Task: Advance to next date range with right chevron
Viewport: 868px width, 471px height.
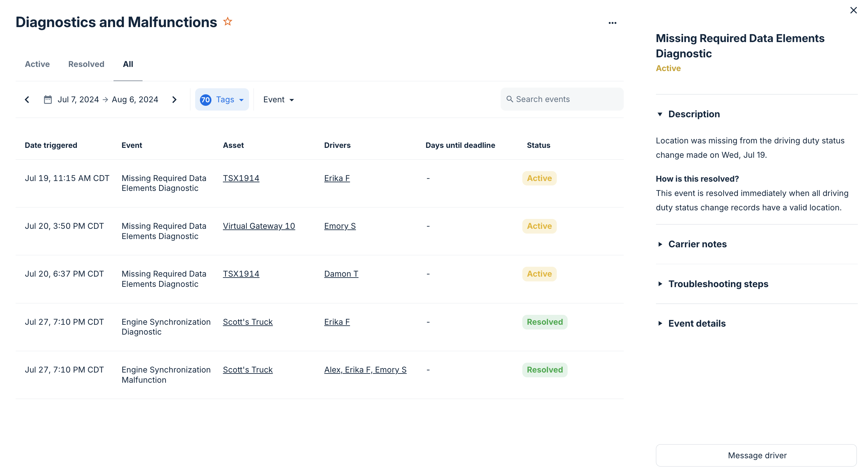Action: (174, 100)
